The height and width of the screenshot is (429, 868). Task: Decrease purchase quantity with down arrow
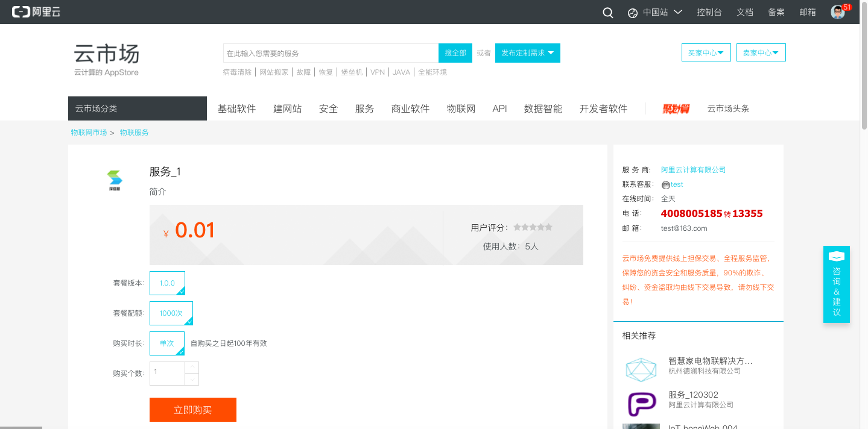tap(192, 379)
